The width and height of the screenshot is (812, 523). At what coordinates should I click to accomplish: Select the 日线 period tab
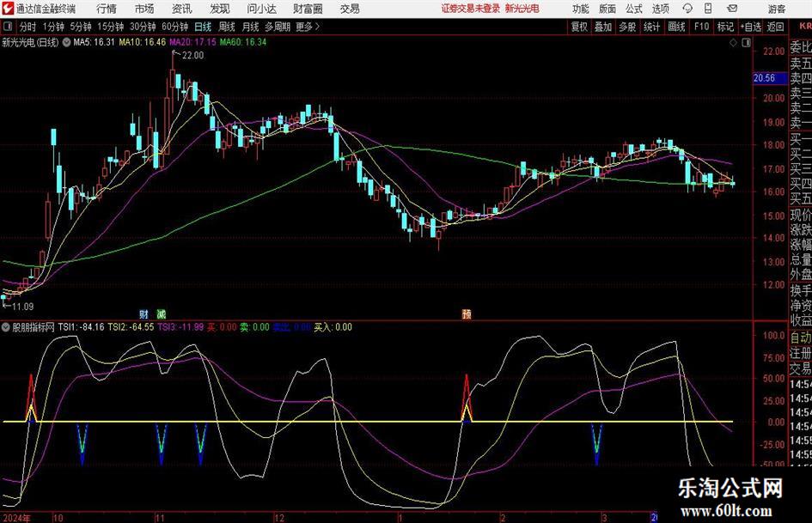click(203, 27)
